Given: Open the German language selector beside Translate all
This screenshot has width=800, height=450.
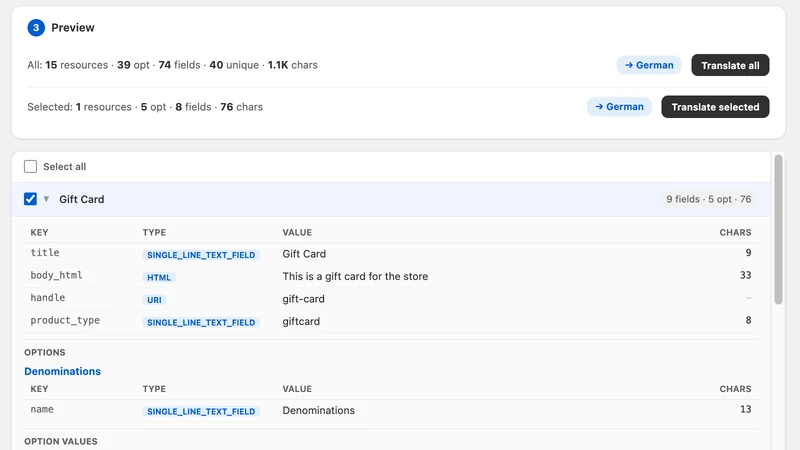Looking at the screenshot, I should pyautogui.click(x=648, y=65).
